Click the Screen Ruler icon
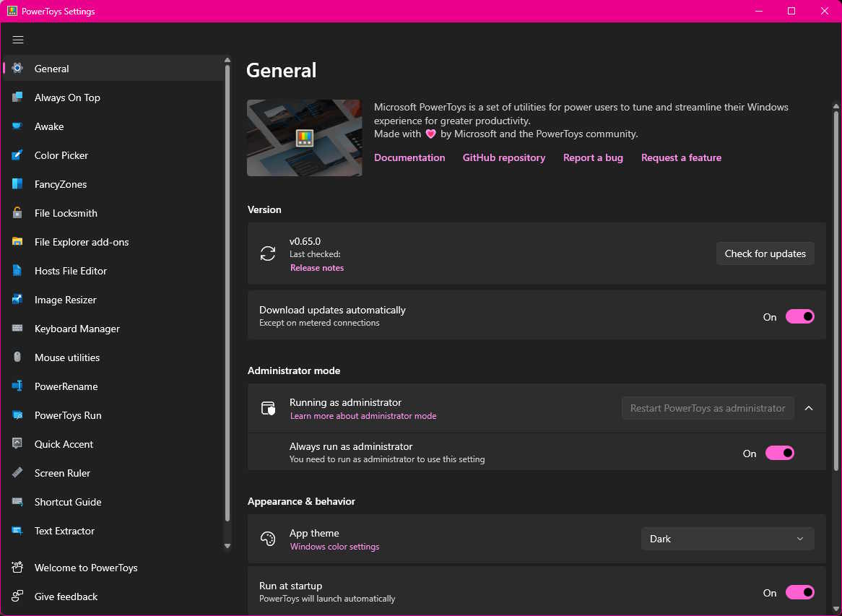This screenshot has height=616, width=842. point(17,473)
